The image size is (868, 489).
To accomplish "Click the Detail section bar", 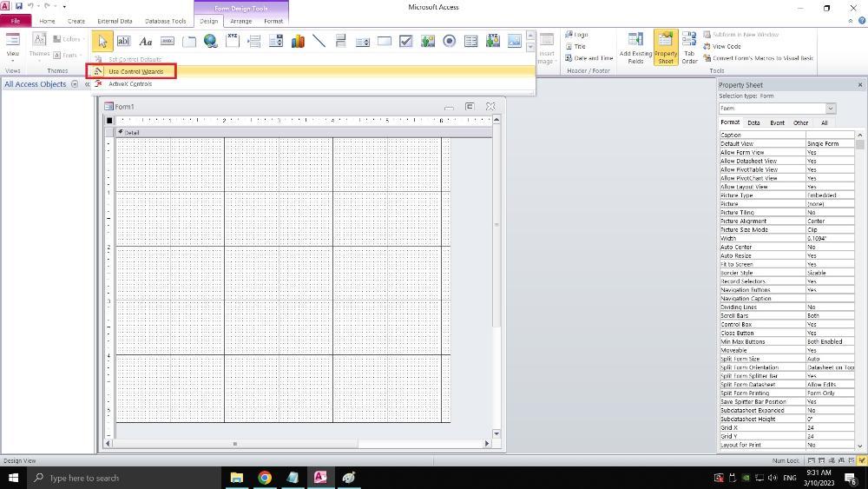I will tap(303, 132).
